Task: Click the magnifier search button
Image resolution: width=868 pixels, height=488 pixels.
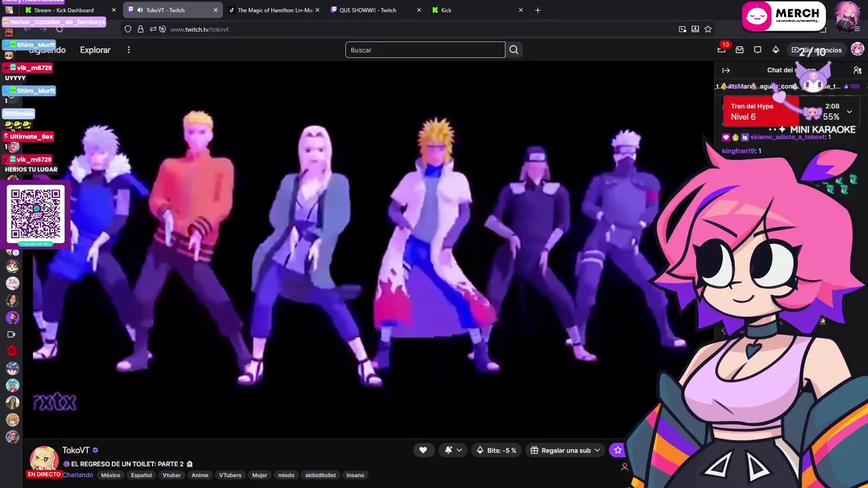Action: pyautogui.click(x=514, y=49)
